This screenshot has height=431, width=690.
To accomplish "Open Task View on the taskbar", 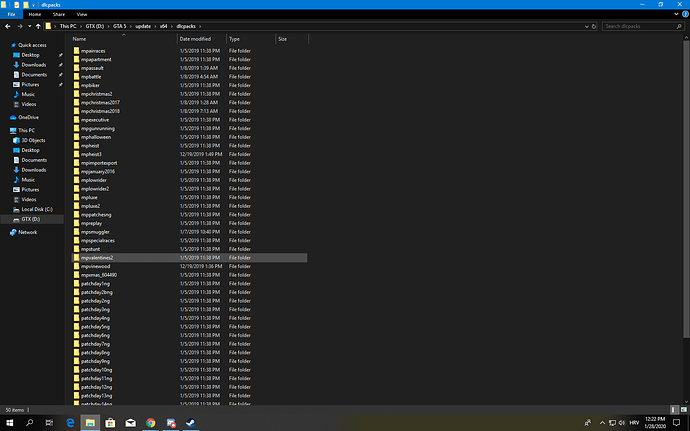I will tap(49, 423).
